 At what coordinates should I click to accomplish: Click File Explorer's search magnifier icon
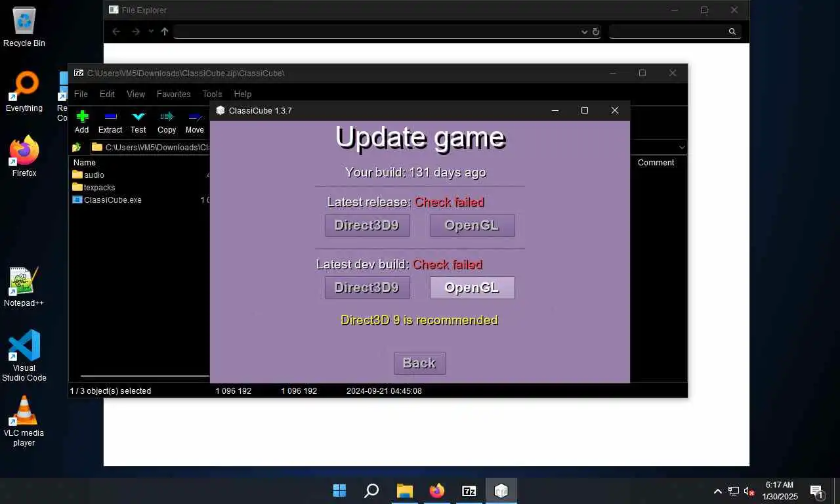(x=732, y=31)
